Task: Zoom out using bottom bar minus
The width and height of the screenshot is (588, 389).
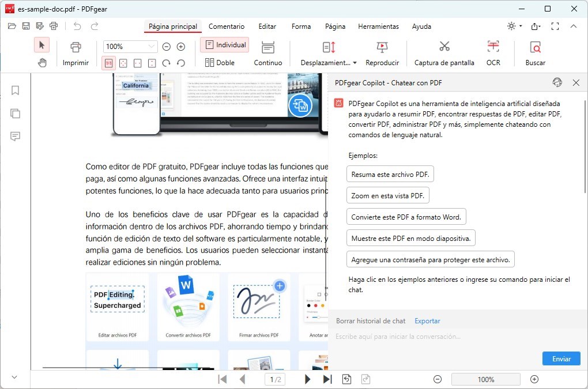Action: pyautogui.click(x=437, y=379)
